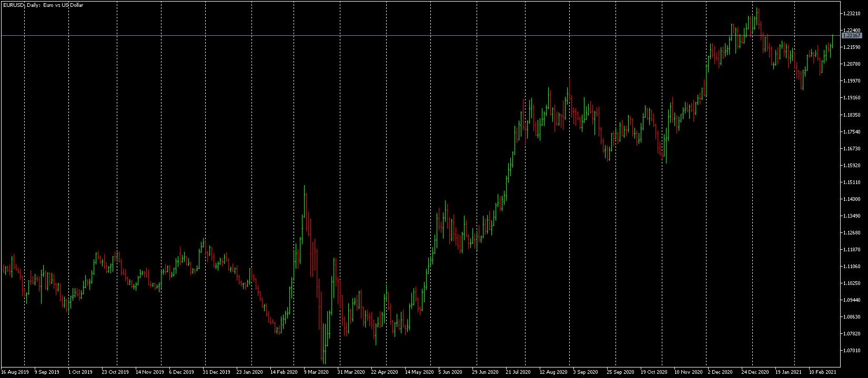Pick the 24 Dec 2020 time axis label
868x378 pixels.
(755, 372)
